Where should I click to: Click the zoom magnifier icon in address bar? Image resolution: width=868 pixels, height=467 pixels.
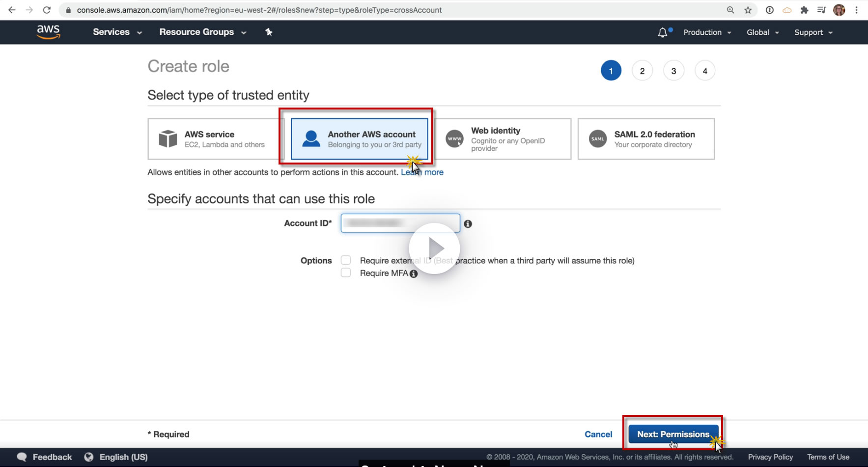(730, 10)
